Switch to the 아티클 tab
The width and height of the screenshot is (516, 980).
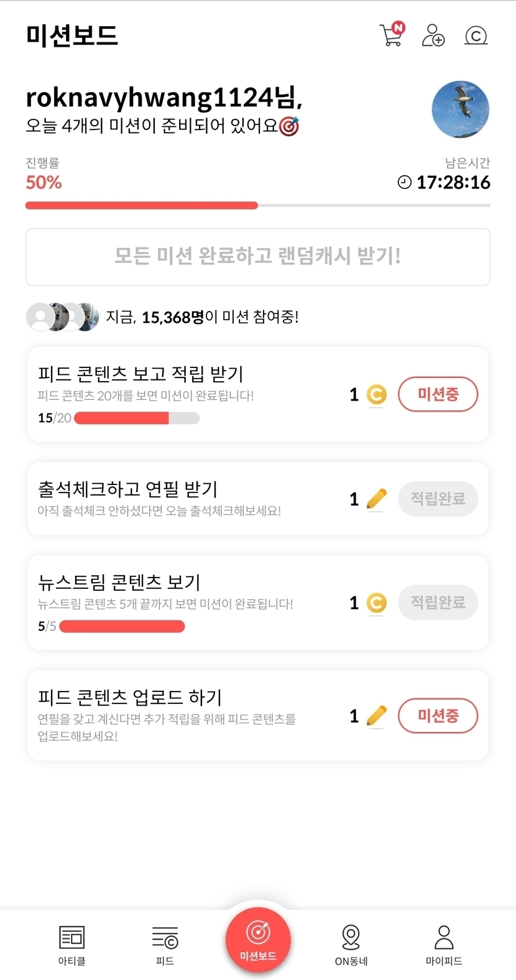point(71,945)
